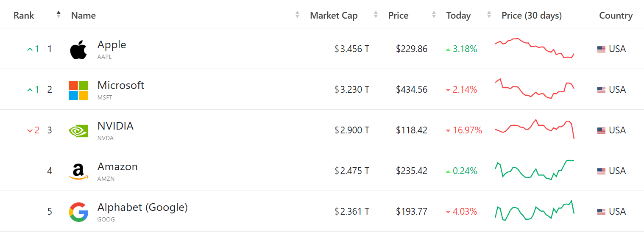Click the USA flag in Apple row
The width and height of the screenshot is (644, 235).
(x=601, y=49)
